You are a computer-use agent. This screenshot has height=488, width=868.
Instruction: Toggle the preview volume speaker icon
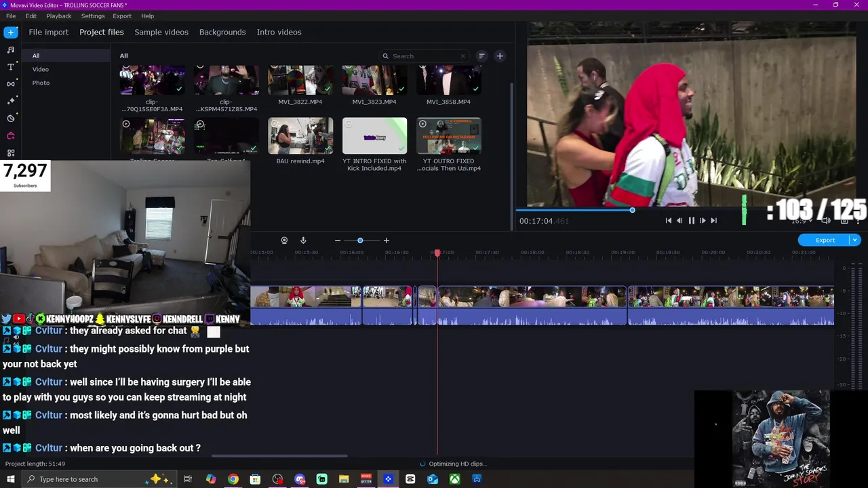(826, 220)
